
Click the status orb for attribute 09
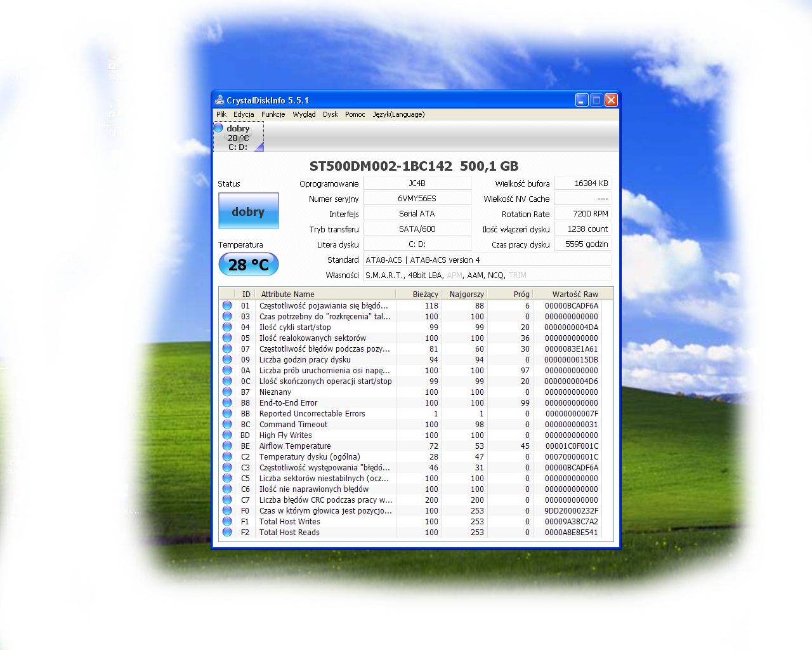227,359
